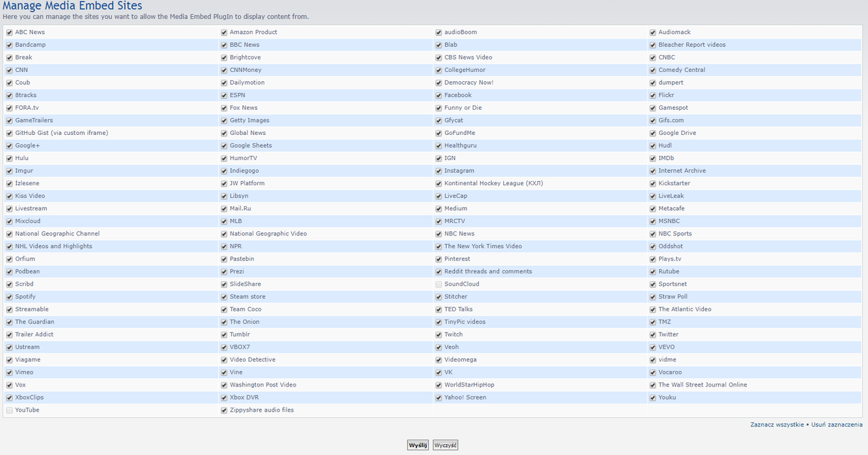Click the Gfycat label text

tap(454, 120)
